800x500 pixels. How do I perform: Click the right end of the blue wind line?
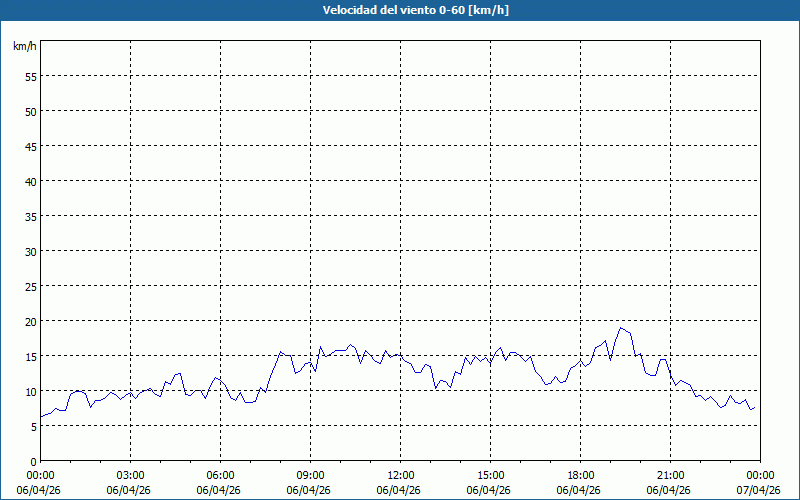[755, 407]
